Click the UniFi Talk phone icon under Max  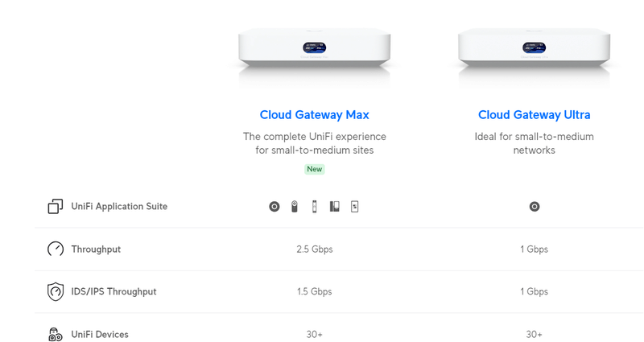(335, 207)
